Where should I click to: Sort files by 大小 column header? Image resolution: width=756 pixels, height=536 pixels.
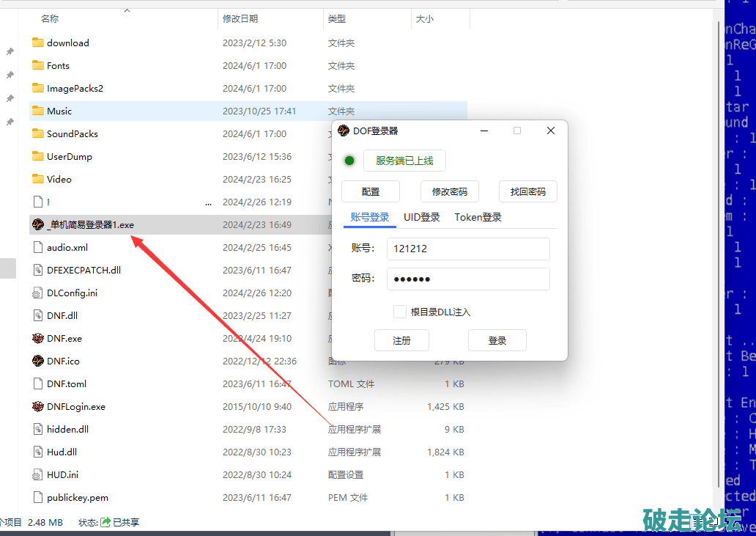[x=425, y=19]
